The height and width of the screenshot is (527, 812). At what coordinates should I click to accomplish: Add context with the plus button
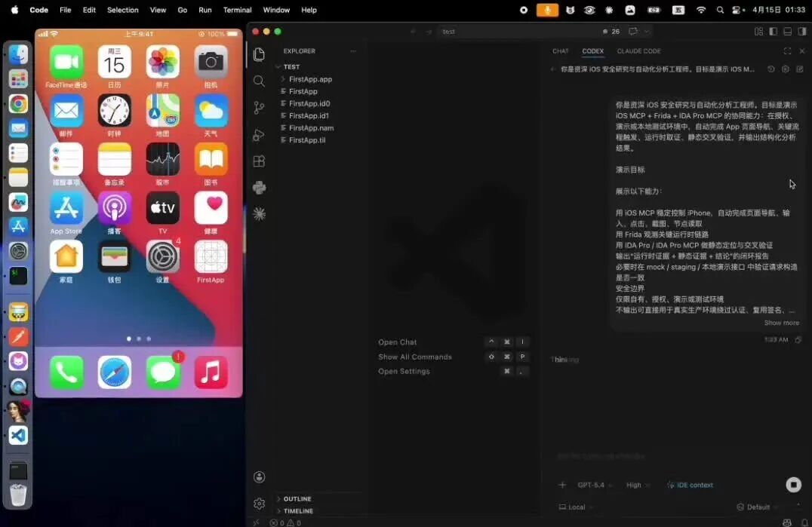point(562,485)
